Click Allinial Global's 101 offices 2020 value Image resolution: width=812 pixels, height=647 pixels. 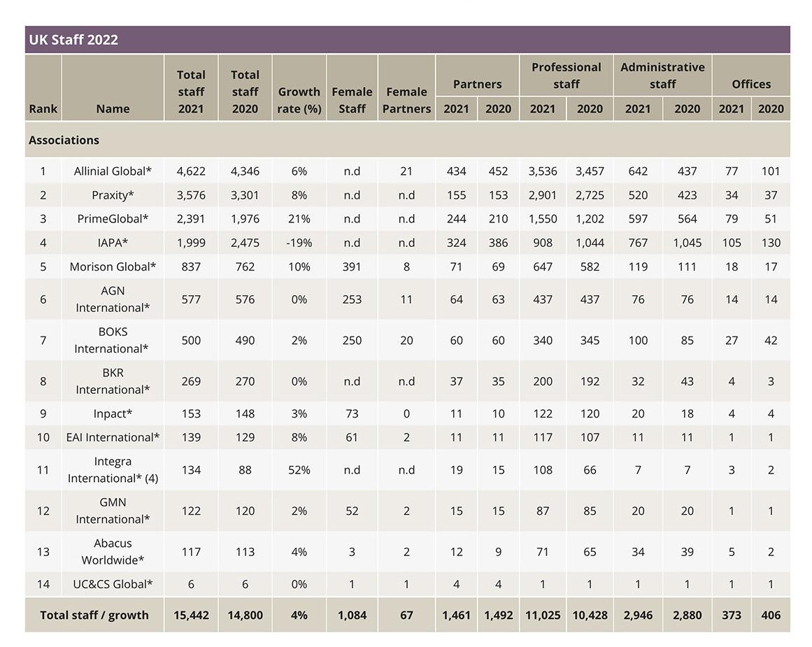(771, 171)
